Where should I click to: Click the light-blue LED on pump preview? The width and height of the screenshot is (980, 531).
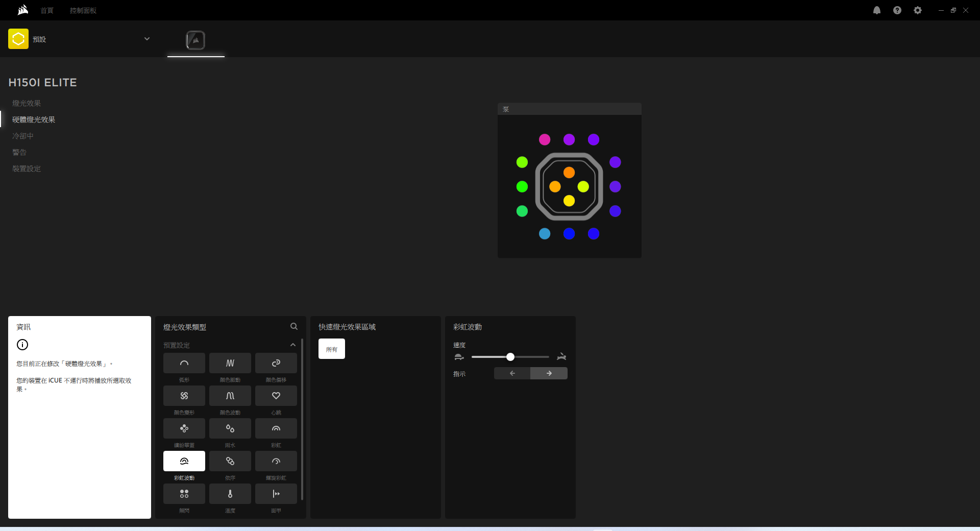[x=545, y=233]
